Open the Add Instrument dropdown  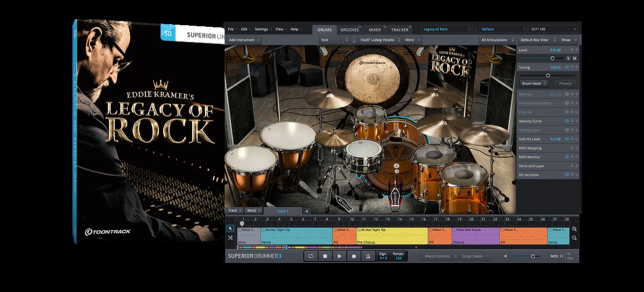click(x=244, y=40)
